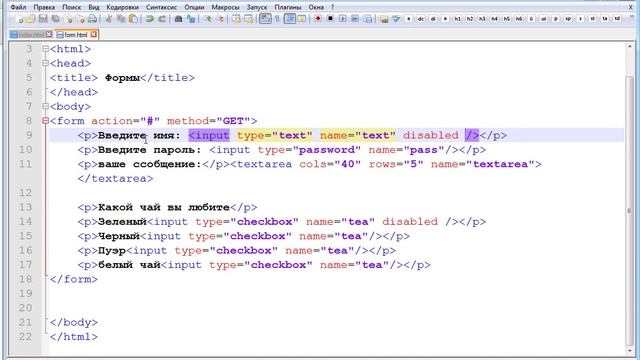Cut the selection with the scissors icon
Screen dimensions: 640x360
coord(109,19)
